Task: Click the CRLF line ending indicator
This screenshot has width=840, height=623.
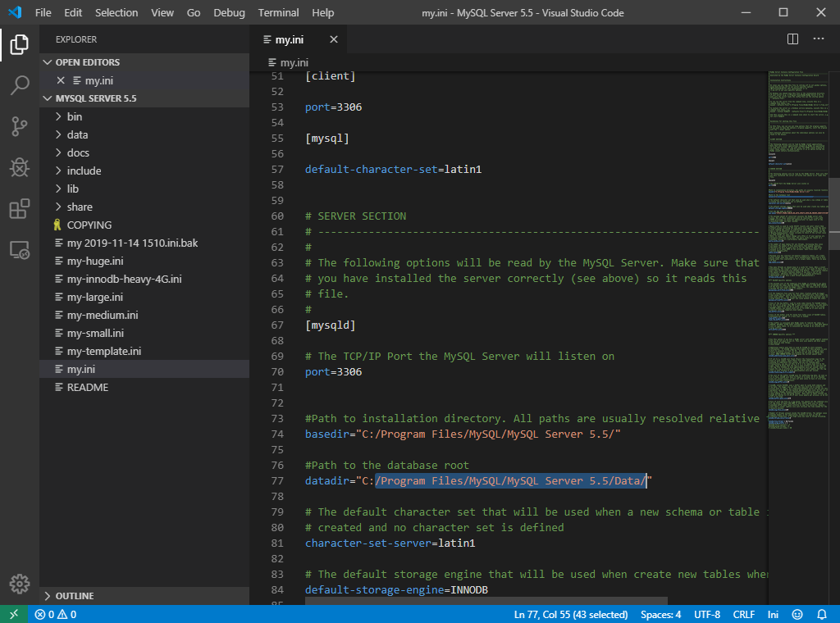Action: click(743, 614)
